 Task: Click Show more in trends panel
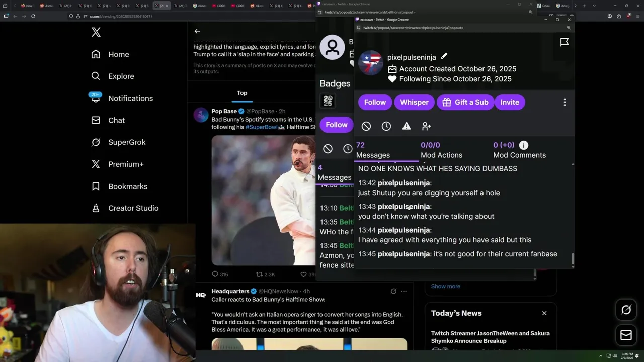[445, 286]
